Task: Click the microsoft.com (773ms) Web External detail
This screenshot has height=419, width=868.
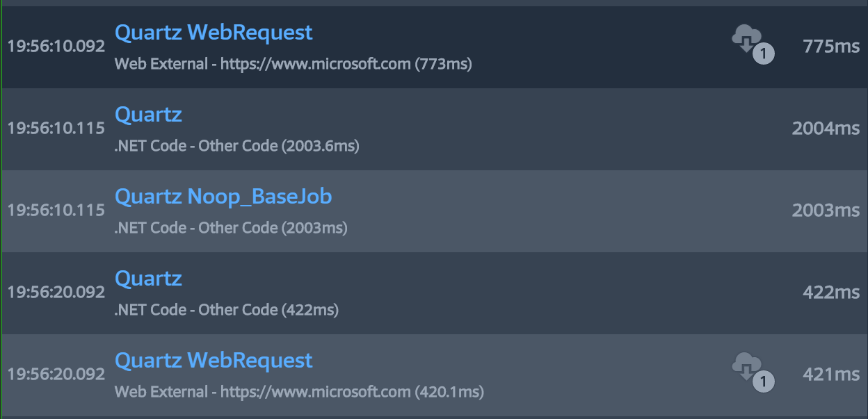Action: pos(294,64)
